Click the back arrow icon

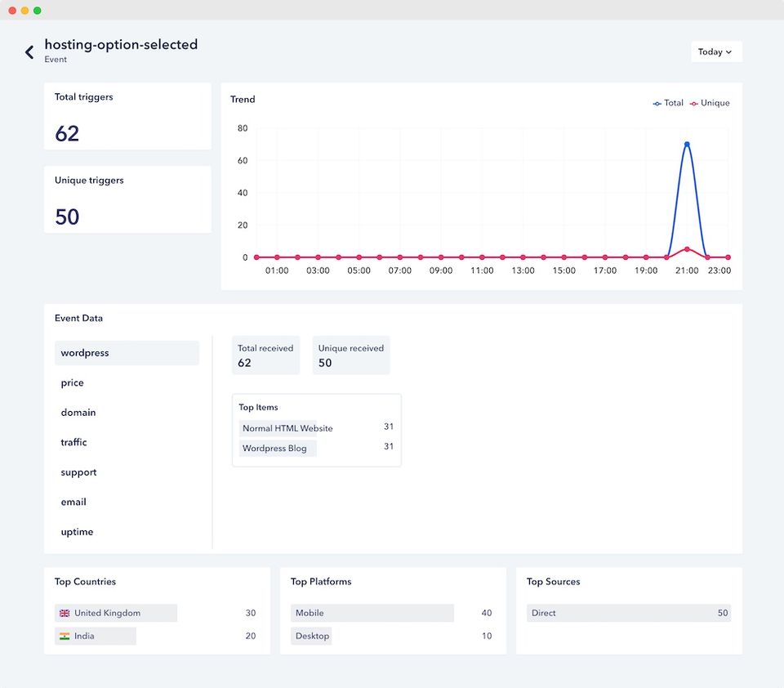29,52
